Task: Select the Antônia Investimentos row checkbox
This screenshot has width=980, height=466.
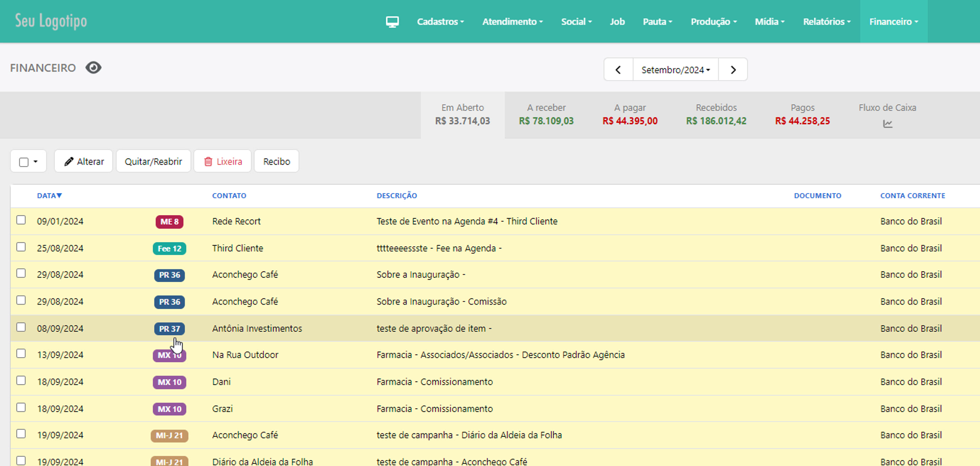Action: coord(21,327)
